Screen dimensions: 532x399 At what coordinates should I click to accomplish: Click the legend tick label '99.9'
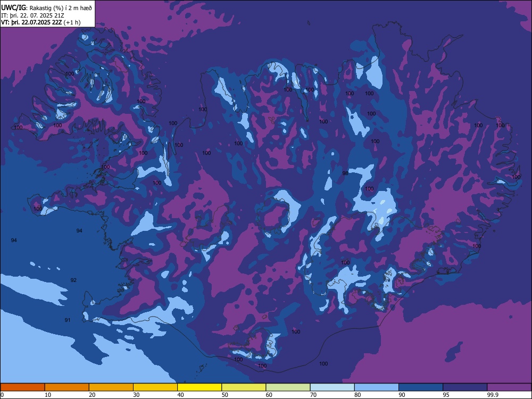pyautogui.click(x=493, y=395)
